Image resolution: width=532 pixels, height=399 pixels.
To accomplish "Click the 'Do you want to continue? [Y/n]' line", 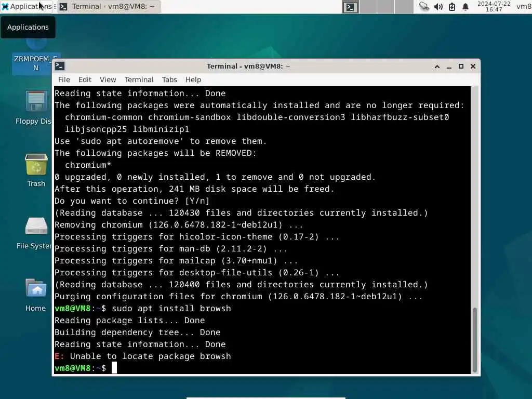I will pos(132,201).
